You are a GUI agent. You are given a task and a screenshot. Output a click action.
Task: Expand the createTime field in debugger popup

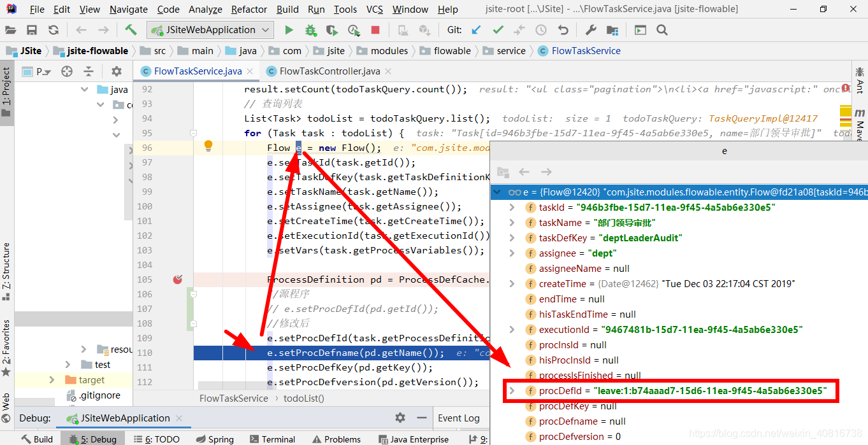(512, 284)
